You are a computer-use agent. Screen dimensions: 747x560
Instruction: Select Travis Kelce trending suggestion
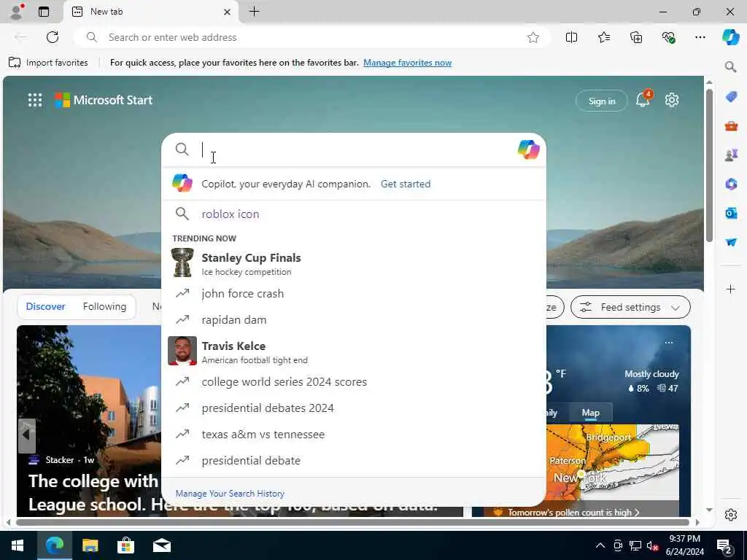(x=354, y=351)
